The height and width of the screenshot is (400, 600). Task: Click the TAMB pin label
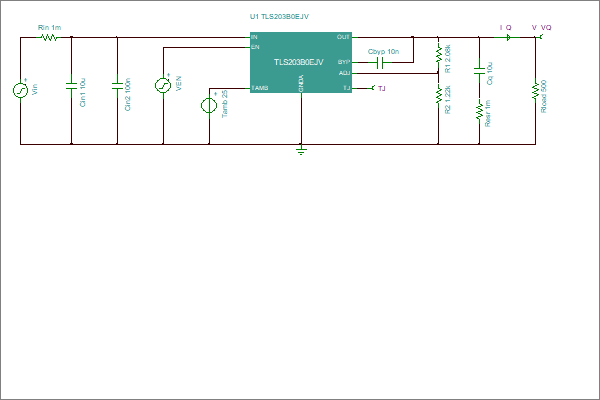[260, 88]
